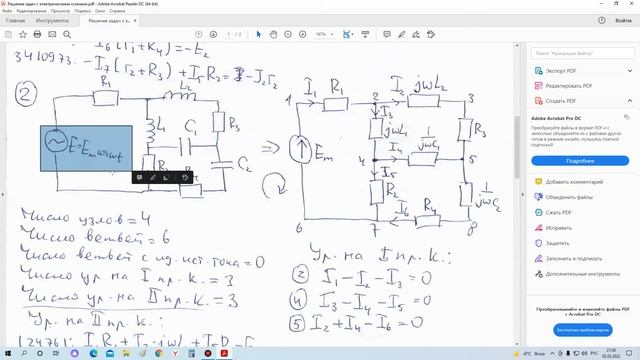The height and width of the screenshot is (360, 640).
Task: Click crop icon in floating selection toolbar
Action: pos(166,178)
